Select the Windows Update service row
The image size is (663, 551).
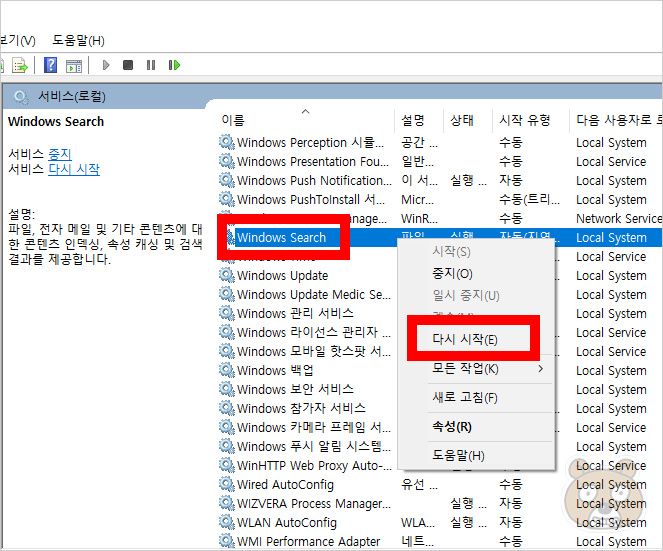(282, 276)
